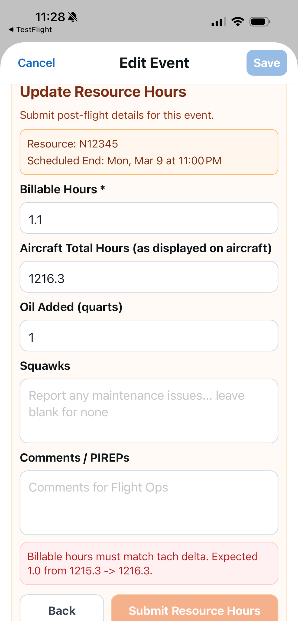Tap the Comments for Flight Ops field
This screenshot has height=644, width=298.
[x=149, y=501]
